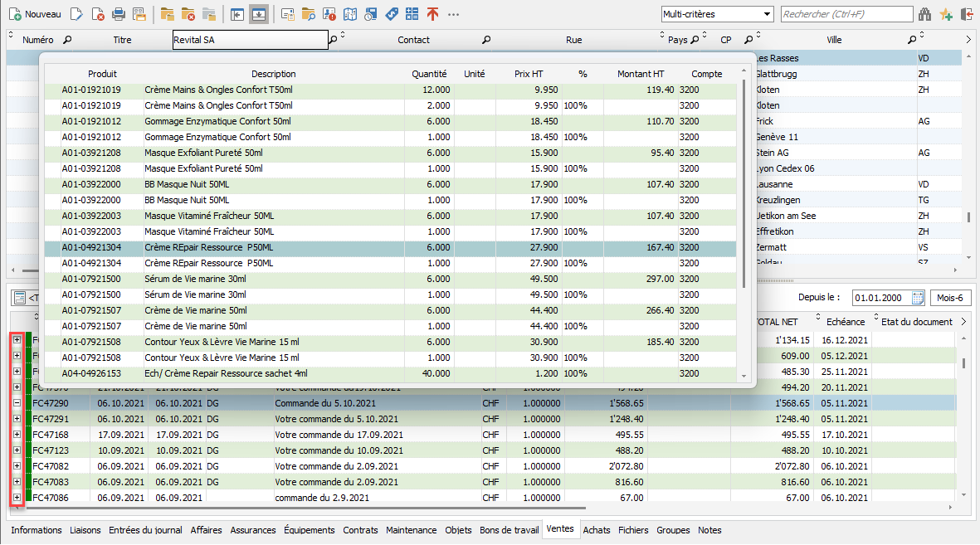Open the Informations tab

pyautogui.click(x=37, y=530)
